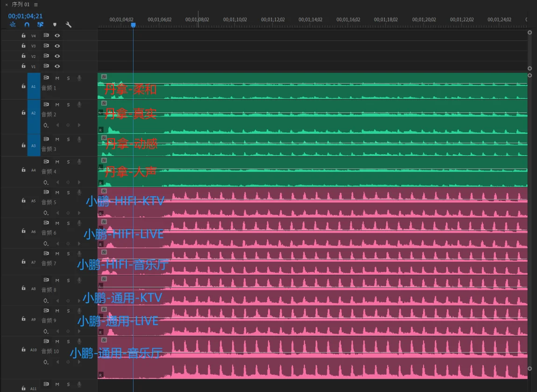Toggle the lock on track V2
The width and height of the screenshot is (537, 392).
click(x=23, y=56)
